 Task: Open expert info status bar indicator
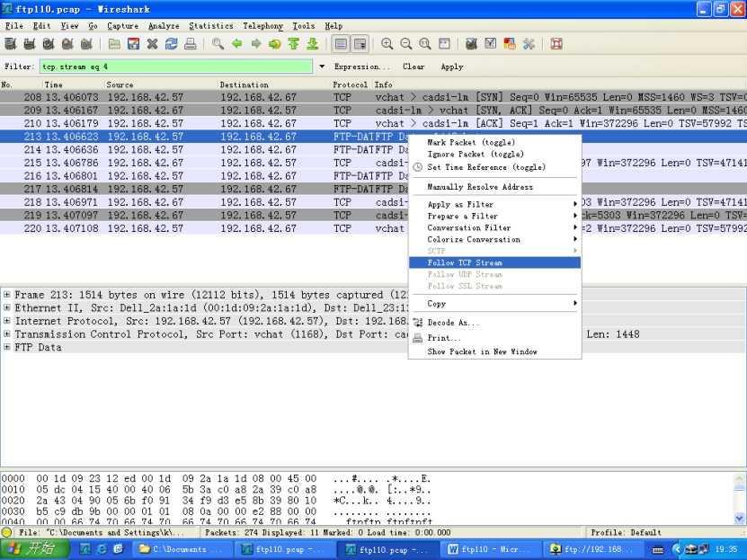pos(6,532)
